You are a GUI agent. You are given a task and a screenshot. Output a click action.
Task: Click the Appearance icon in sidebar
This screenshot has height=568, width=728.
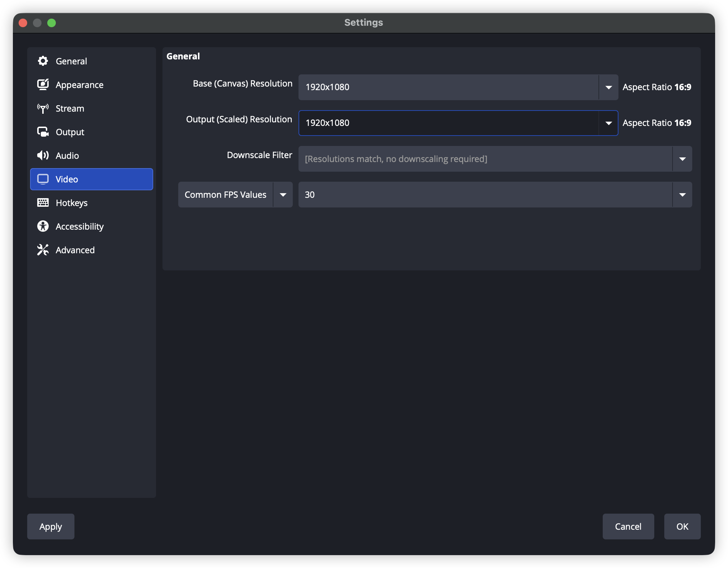pyautogui.click(x=43, y=85)
